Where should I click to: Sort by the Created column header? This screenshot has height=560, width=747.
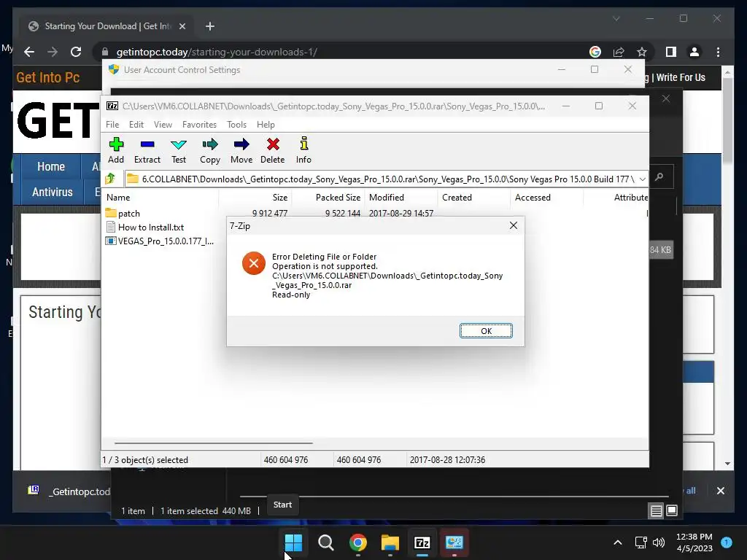(x=457, y=197)
